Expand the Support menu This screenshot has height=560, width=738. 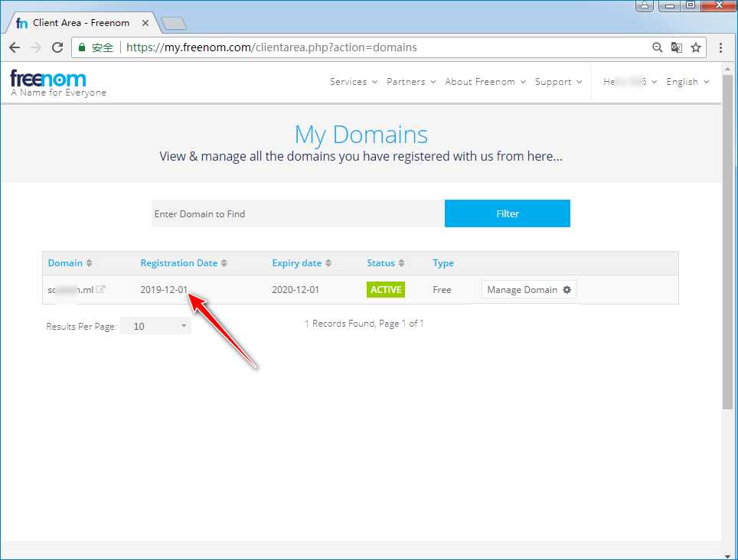point(558,82)
